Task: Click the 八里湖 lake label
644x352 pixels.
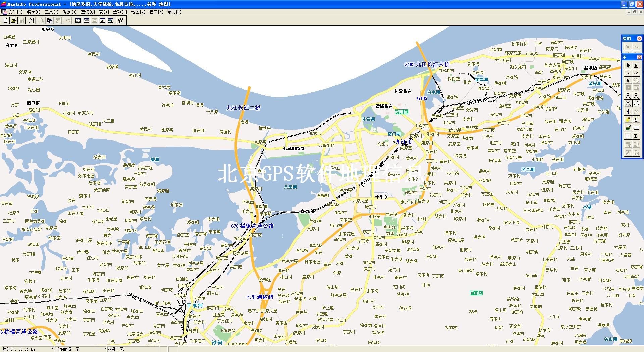Action: pyautogui.click(x=290, y=187)
